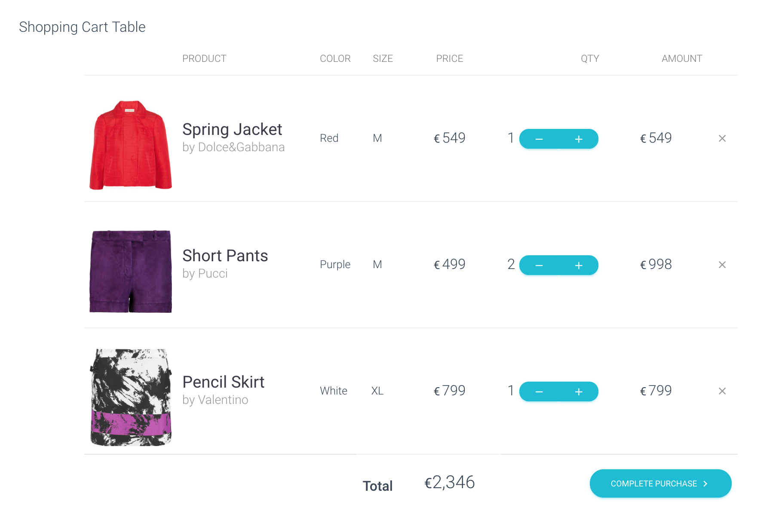Click the Complete Purchase button
Image resolution: width=779 pixels, height=532 pixels.
(653, 483)
